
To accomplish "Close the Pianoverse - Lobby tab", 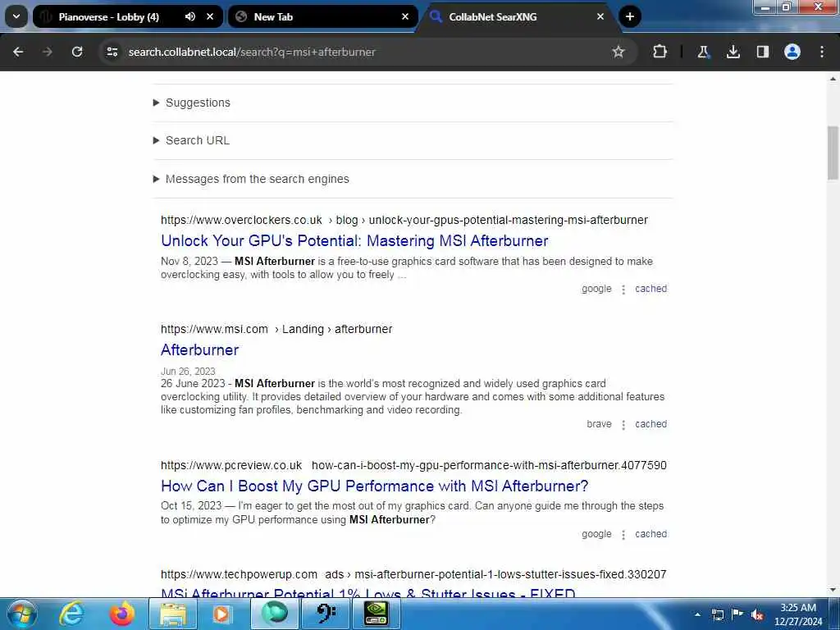I will tap(210, 16).
